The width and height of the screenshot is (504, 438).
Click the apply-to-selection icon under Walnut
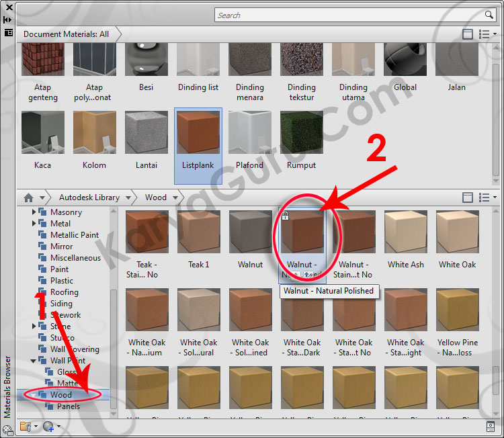(x=305, y=274)
